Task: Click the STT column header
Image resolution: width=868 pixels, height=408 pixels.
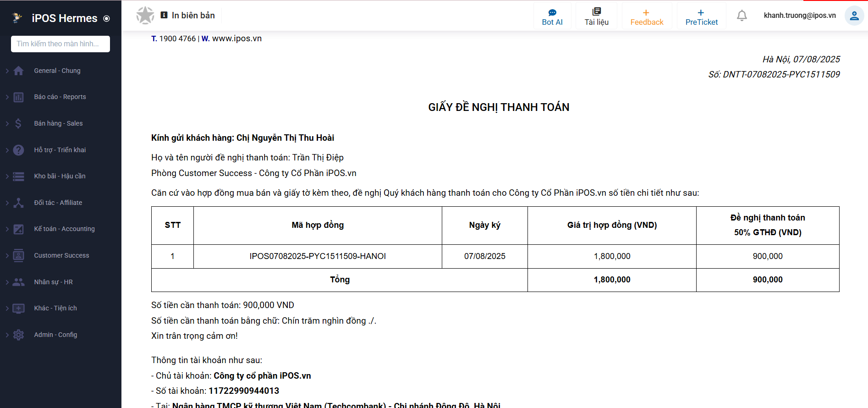Action: [x=173, y=225]
